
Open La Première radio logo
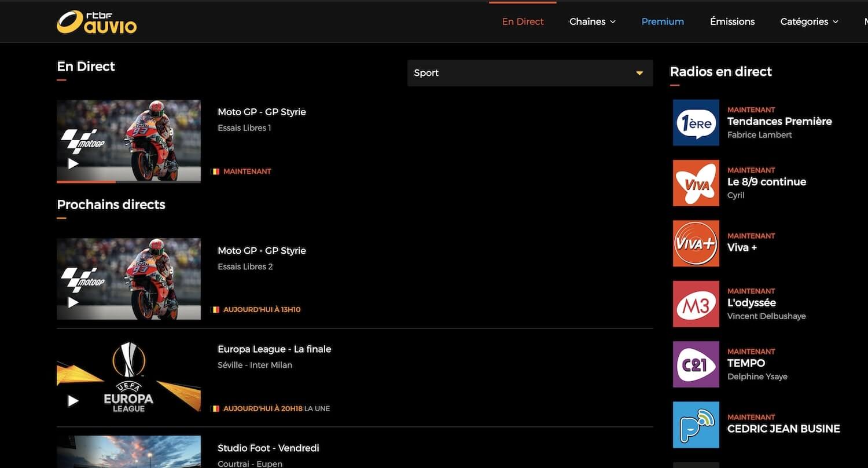(x=696, y=122)
